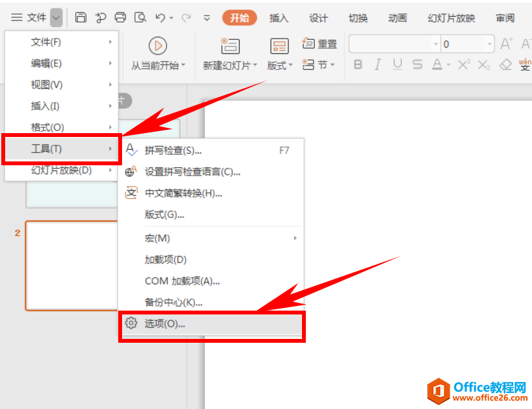Viewport: 532px width, 409px height.
Task: Click the Print Preview magnifier icon
Action: (x=140, y=18)
